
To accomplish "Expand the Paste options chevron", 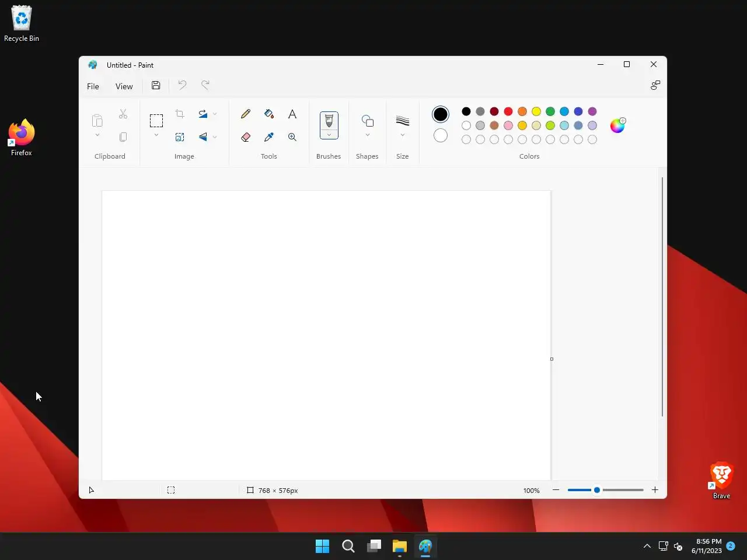I will tap(97, 135).
